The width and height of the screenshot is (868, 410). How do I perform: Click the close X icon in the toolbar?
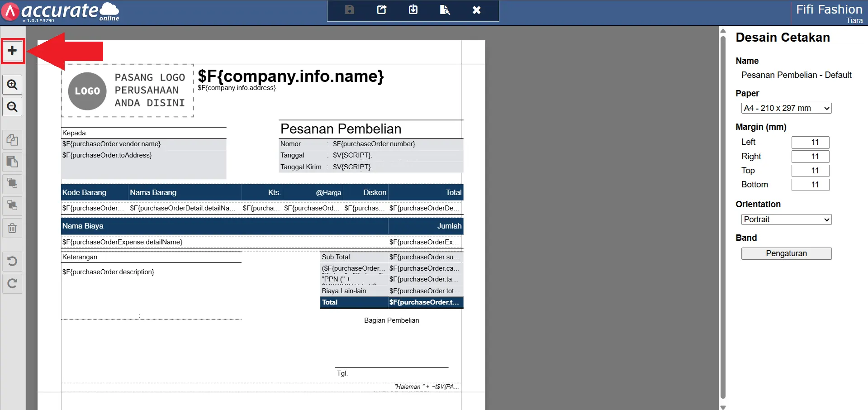click(x=476, y=10)
